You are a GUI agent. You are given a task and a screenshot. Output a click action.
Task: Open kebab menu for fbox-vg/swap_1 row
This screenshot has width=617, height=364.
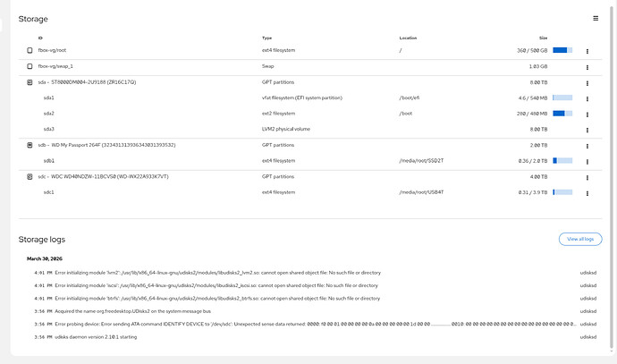click(x=587, y=67)
